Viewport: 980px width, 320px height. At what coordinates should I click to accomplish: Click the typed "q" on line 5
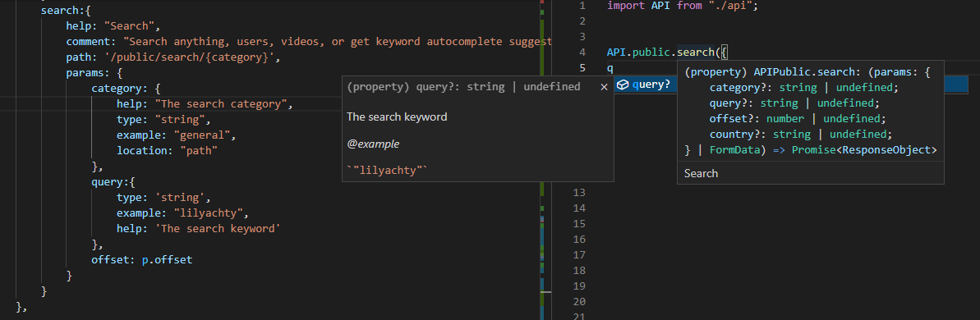(610, 69)
